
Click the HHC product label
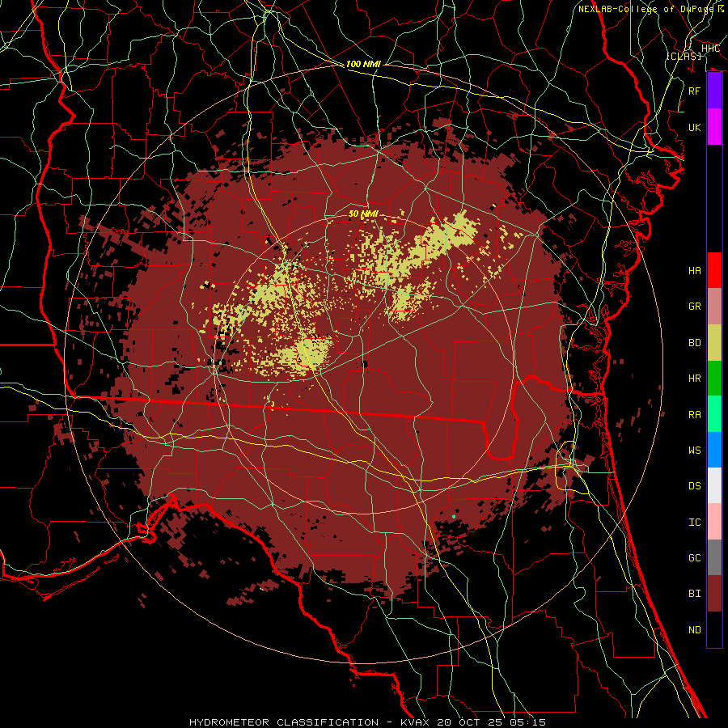pyautogui.click(x=710, y=49)
